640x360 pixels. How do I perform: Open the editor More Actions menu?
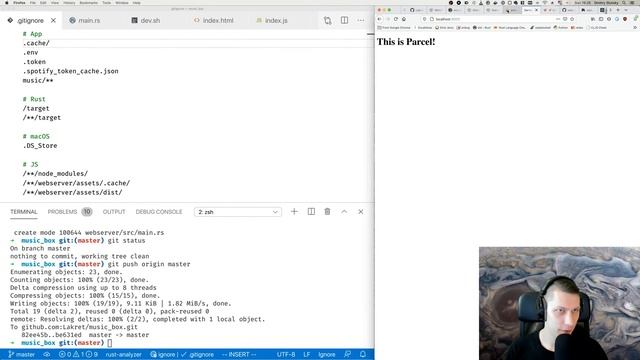[361, 20]
